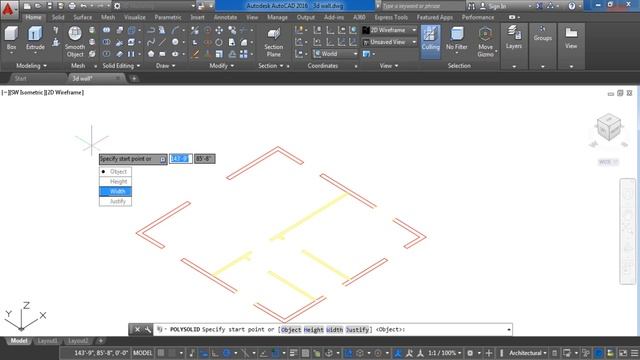
Task: Choose the highlighted Width option in prompt menu
Action: [116, 191]
